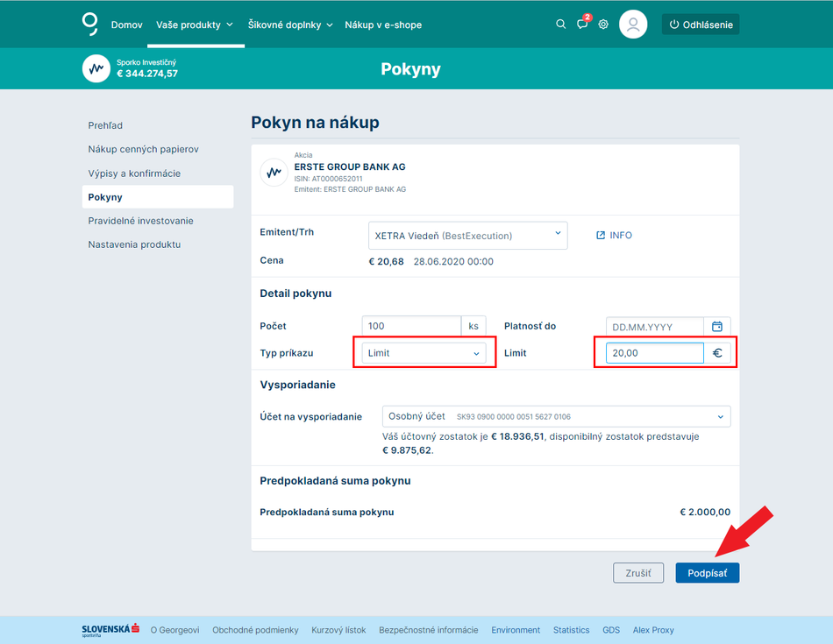Click the Podpísať button

coord(707,573)
